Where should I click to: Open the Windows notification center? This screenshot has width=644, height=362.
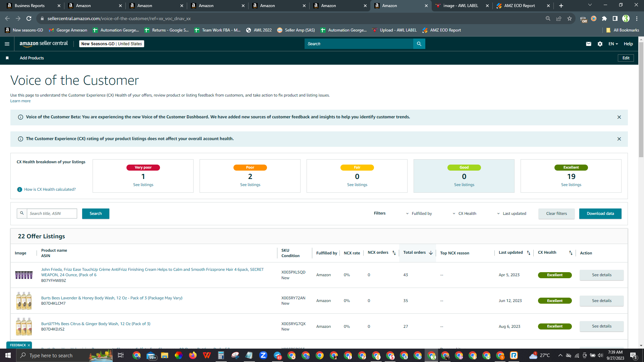point(634,355)
